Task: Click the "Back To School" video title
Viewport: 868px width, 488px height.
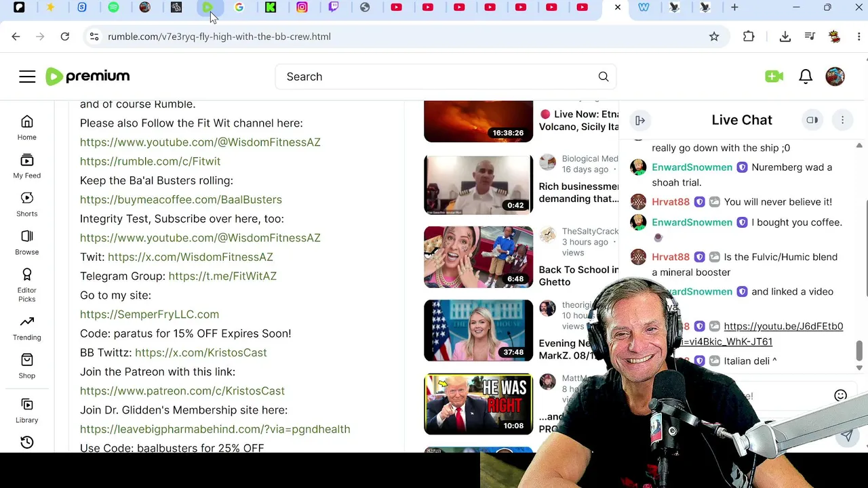Action: click(578, 276)
